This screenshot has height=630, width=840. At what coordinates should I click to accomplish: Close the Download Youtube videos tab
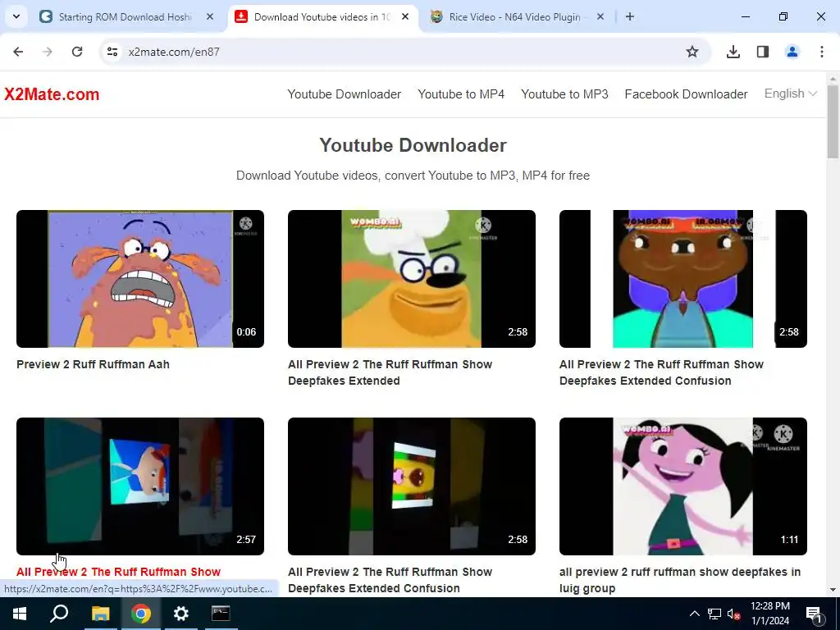[405, 16]
